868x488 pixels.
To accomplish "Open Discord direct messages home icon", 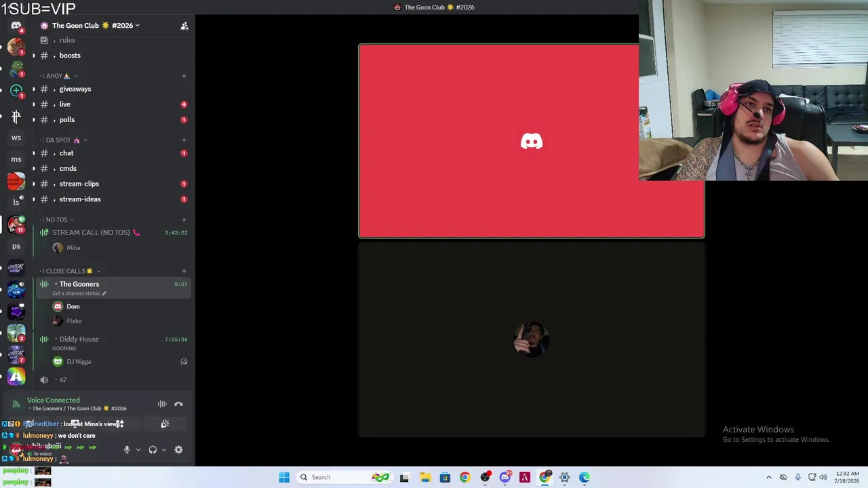I will point(16,26).
